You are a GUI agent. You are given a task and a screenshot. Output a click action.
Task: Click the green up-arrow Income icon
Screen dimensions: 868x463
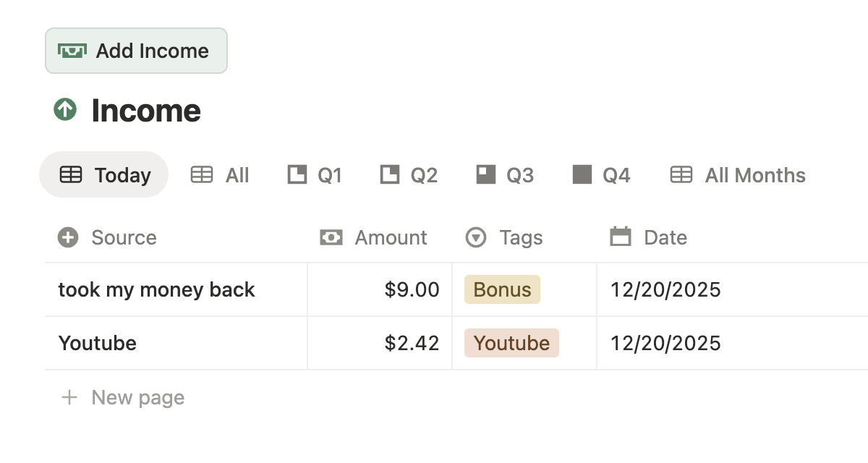(65, 110)
